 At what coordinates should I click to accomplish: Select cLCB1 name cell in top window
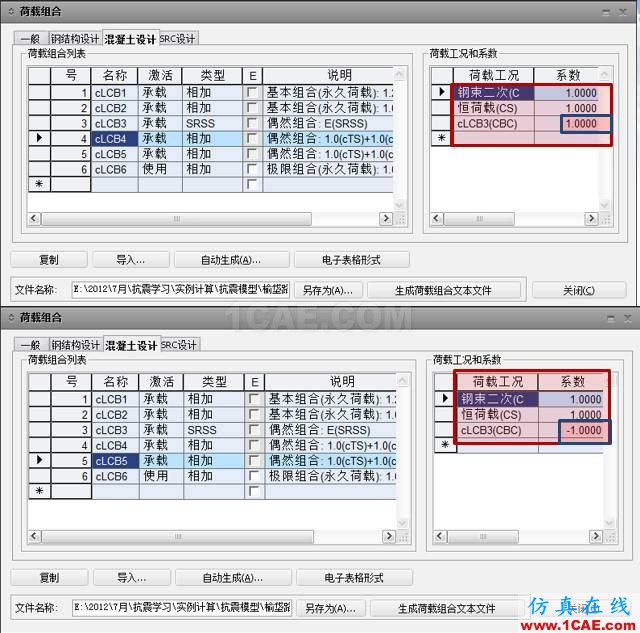click(114, 93)
